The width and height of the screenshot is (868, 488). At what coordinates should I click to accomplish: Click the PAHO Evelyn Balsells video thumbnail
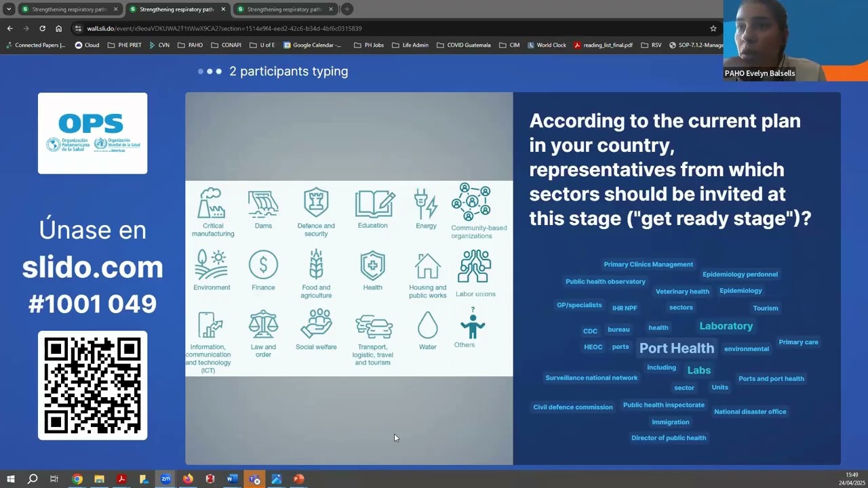click(x=795, y=41)
